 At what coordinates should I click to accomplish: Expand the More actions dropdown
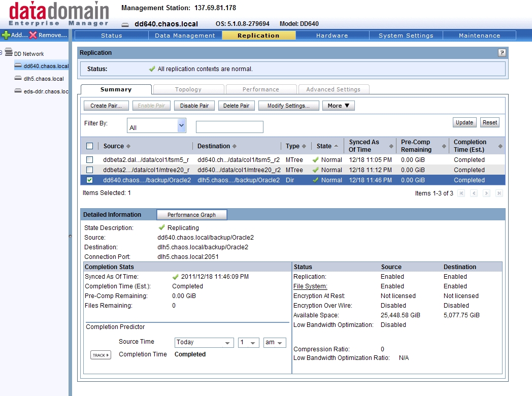coord(338,106)
